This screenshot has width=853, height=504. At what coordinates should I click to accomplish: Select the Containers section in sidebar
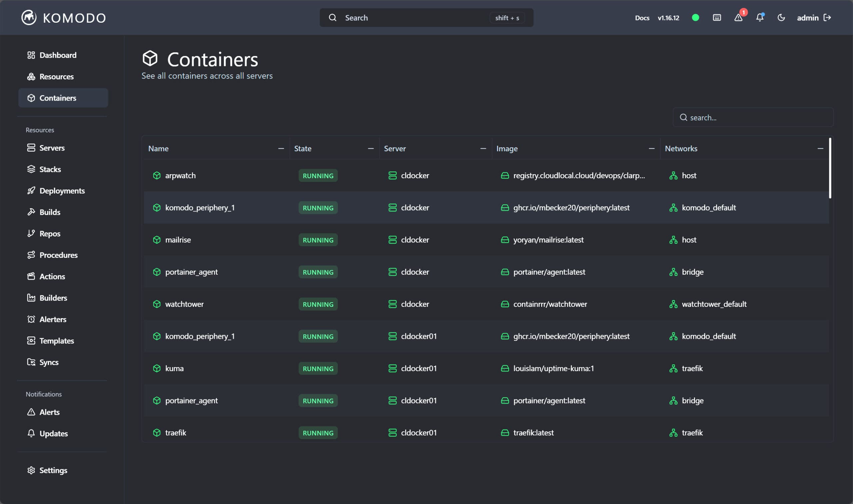(58, 98)
